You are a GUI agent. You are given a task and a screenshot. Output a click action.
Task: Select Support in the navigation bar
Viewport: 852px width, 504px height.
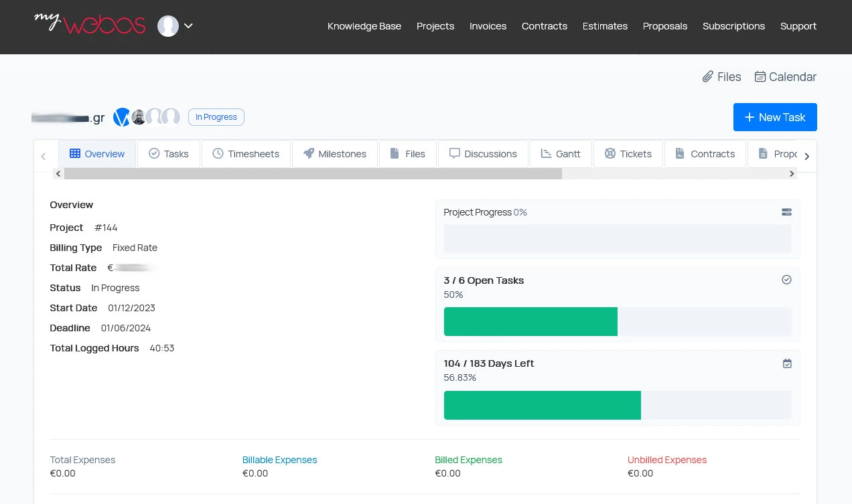(x=798, y=26)
